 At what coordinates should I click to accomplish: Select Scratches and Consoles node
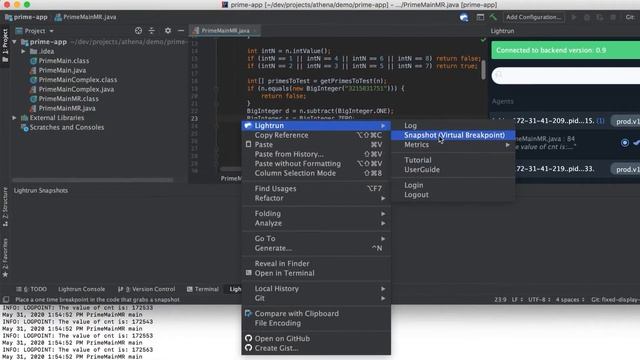click(67, 127)
